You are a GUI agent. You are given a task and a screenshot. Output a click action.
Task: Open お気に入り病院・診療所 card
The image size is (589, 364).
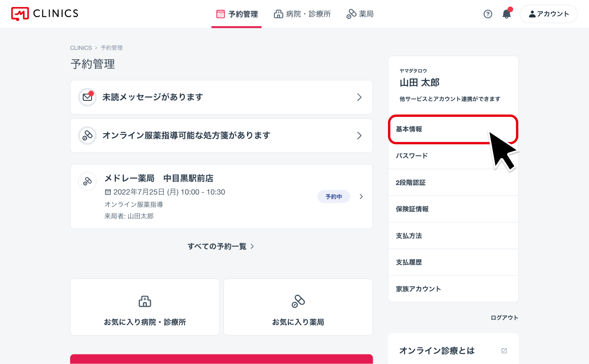145,307
